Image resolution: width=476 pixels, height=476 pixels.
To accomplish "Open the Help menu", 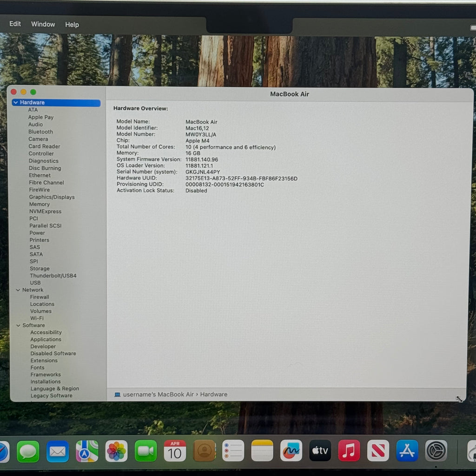I will [72, 25].
